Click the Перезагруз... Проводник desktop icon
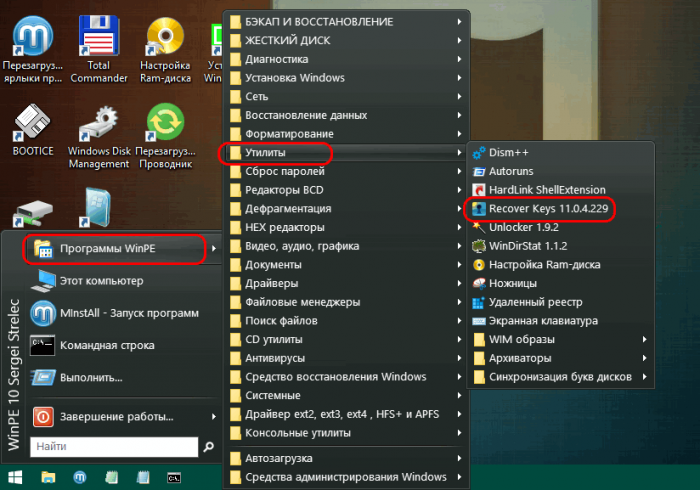Image resolution: width=700 pixels, height=490 pixels. (166, 137)
